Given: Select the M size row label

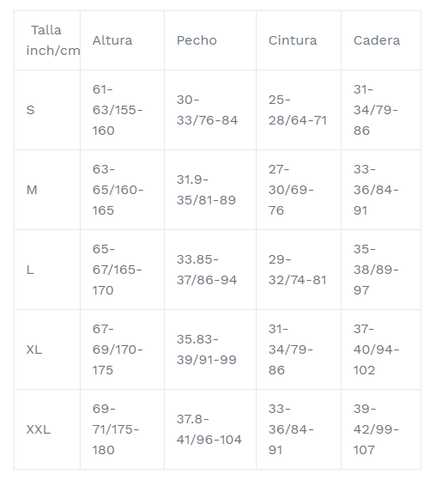Looking at the screenshot, I should [x=47, y=190].
